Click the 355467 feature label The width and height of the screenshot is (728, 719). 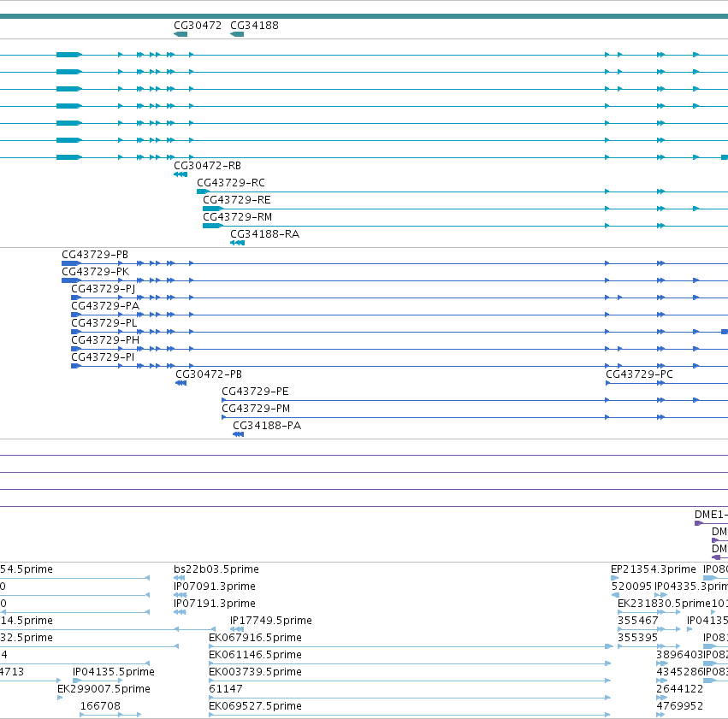(x=638, y=621)
